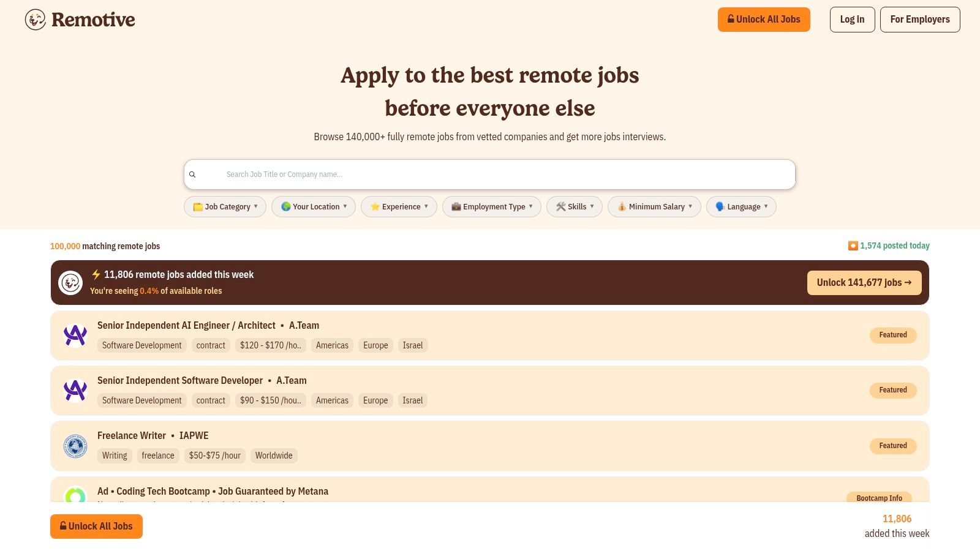Click the $50-$75 /hour tag
Screen dimensions: 980x551
click(215, 455)
